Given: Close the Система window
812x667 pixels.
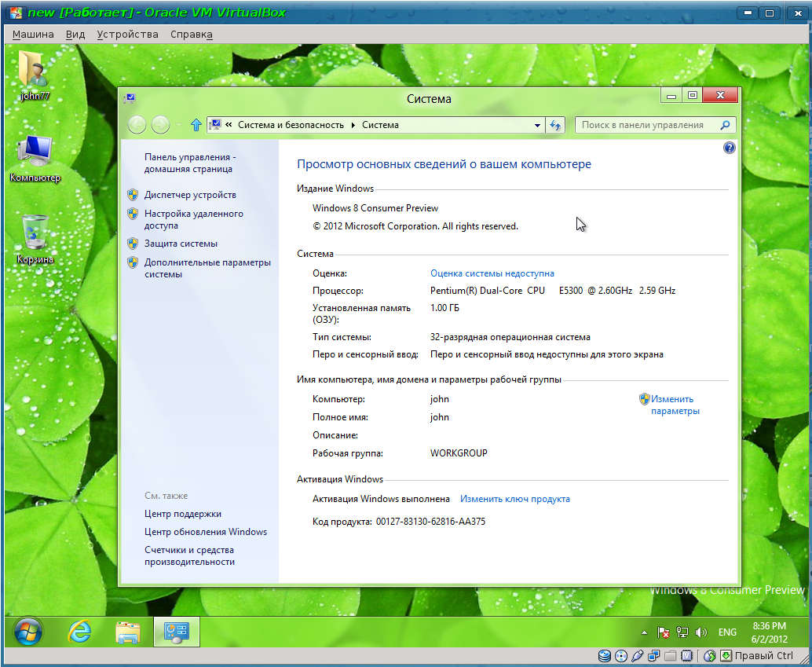Looking at the screenshot, I should tap(720, 96).
